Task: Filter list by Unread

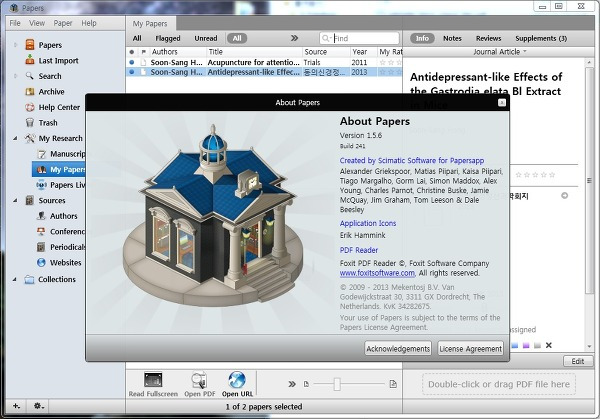Action: coord(205,38)
